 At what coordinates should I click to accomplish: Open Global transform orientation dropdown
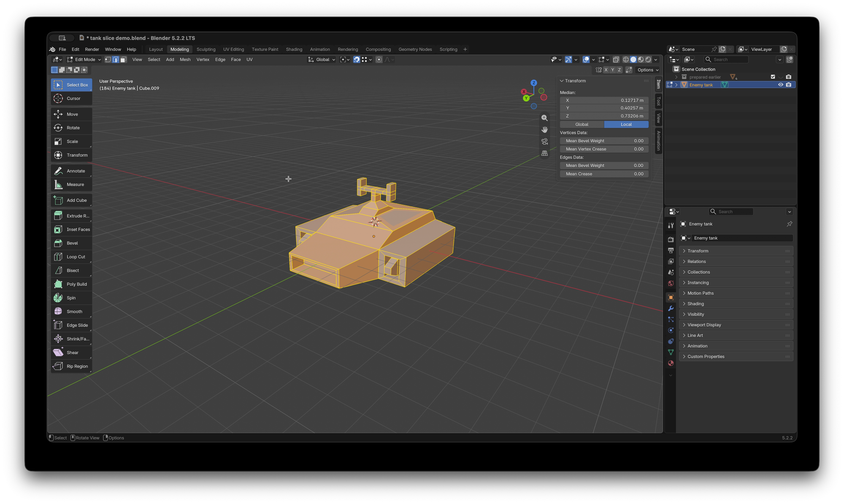[322, 59]
